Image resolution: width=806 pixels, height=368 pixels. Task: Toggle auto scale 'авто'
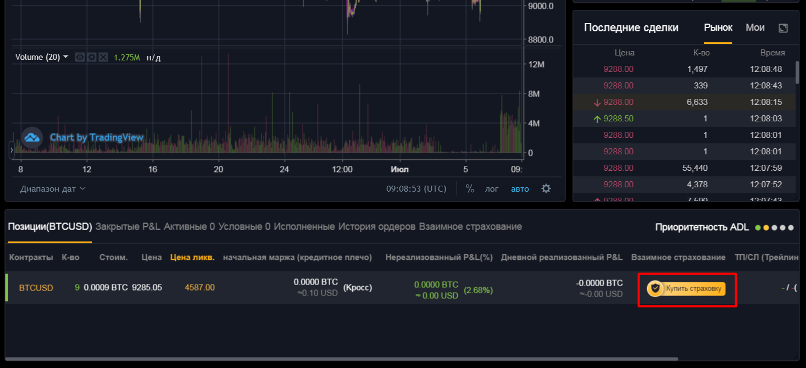point(520,189)
